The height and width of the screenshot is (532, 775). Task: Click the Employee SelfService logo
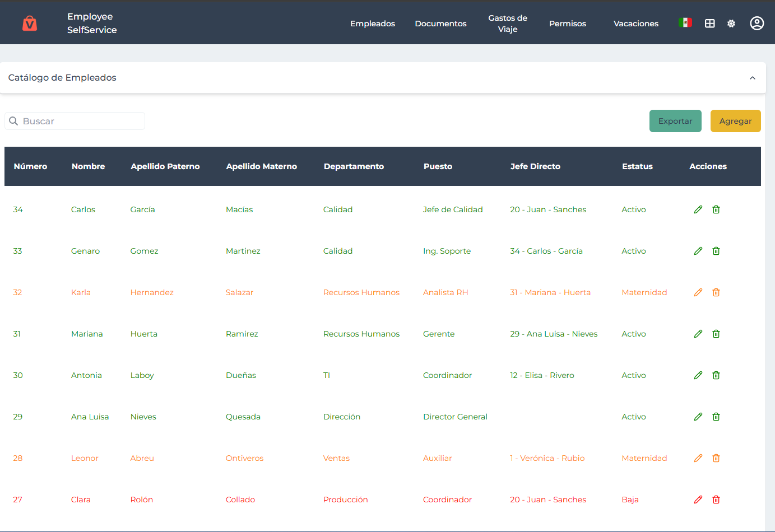pyautogui.click(x=30, y=24)
